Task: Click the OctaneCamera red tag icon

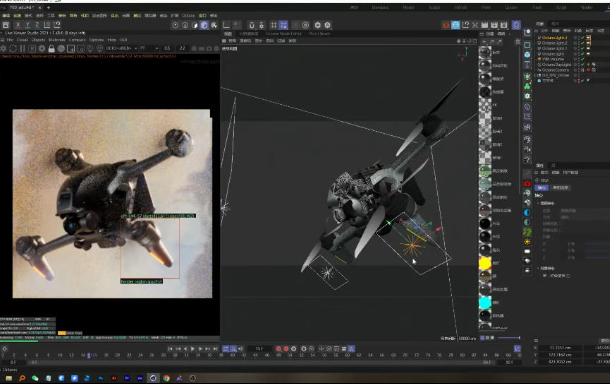Action: coord(588,70)
